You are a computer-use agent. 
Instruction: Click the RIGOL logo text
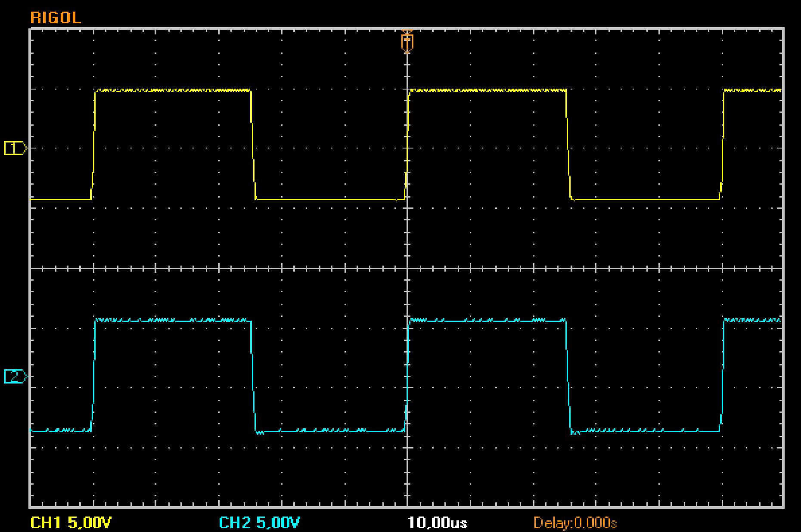tap(56, 18)
